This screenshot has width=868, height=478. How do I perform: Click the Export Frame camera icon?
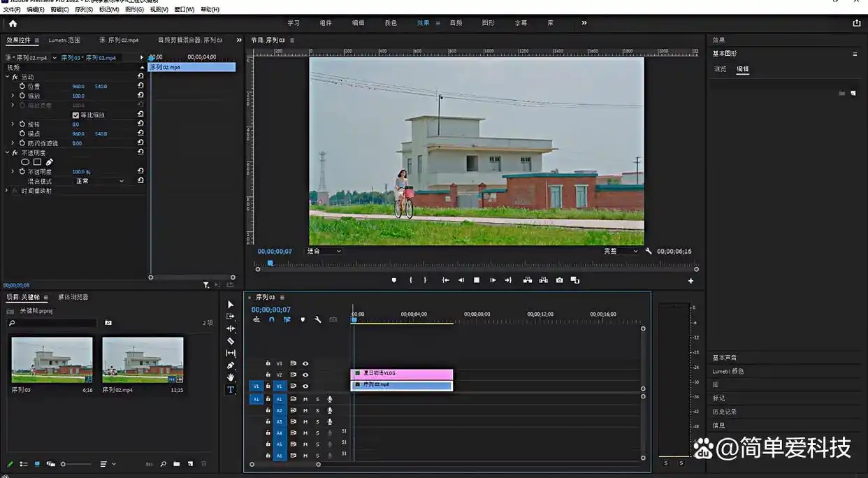559,280
